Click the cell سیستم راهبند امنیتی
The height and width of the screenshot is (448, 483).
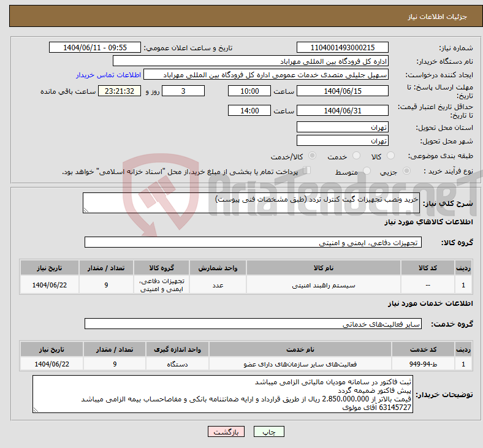tap(324, 285)
